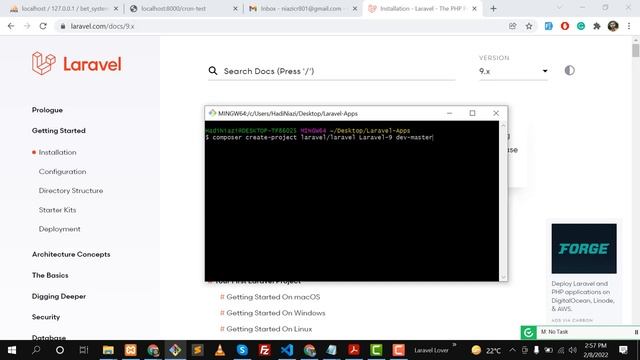Open the Directory Structure page

coord(71,191)
